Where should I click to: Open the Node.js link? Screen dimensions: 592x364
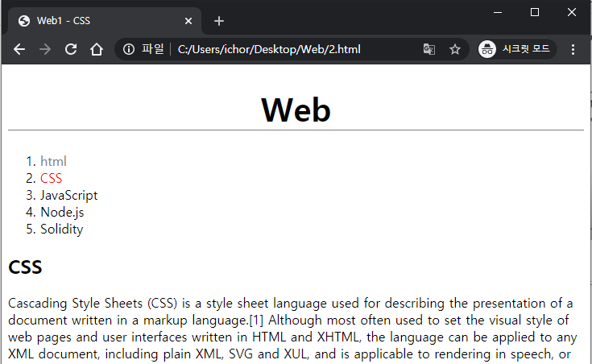(x=62, y=213)
